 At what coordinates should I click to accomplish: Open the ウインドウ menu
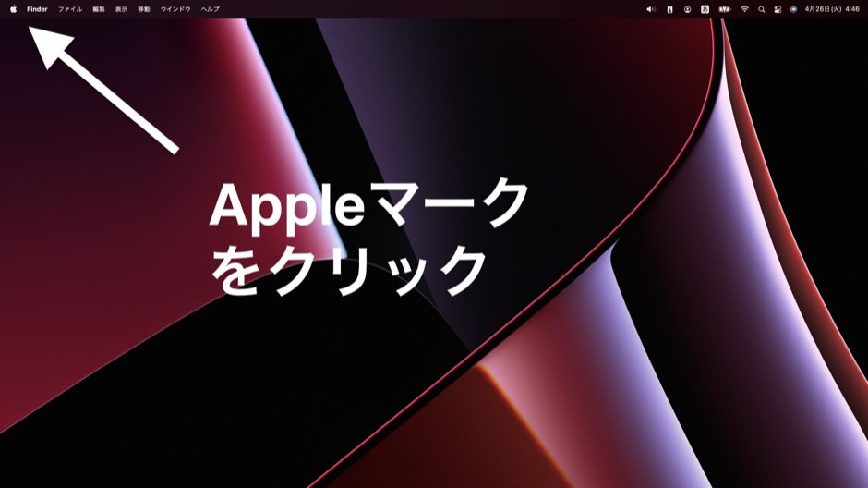tap(175, 9)
